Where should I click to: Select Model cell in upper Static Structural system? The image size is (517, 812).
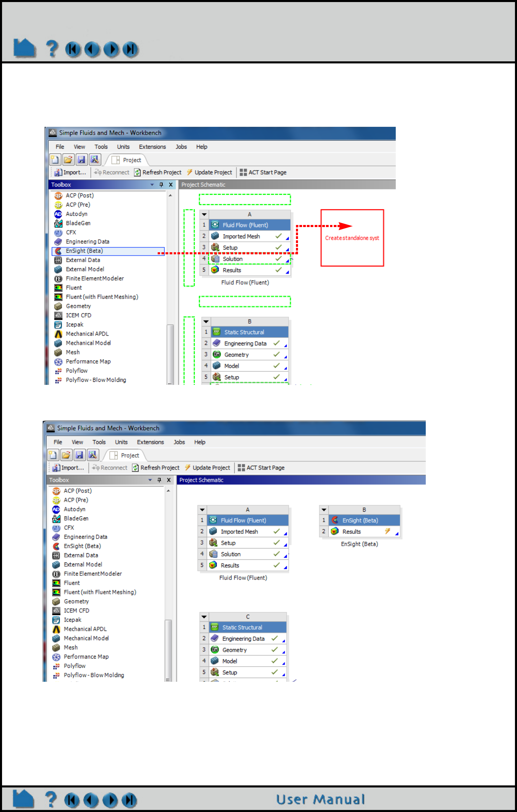click(x=250, y=366)
